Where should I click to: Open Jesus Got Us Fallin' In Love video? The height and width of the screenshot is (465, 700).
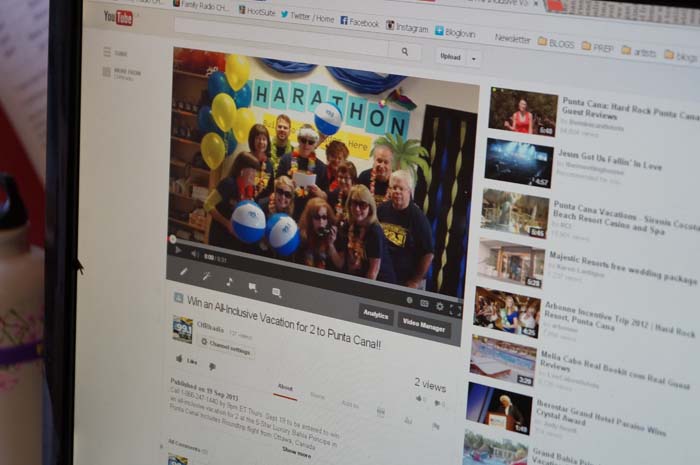coord(610,160)
